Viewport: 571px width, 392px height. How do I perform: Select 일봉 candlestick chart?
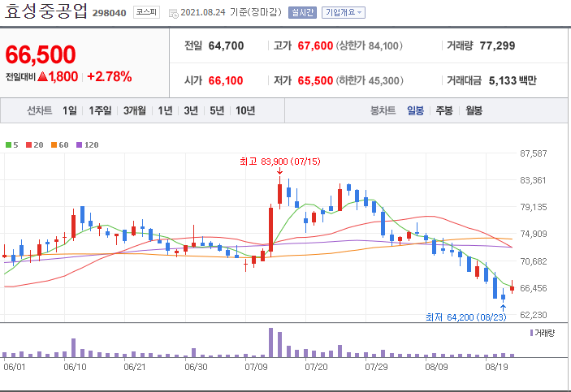coord(415,110)
